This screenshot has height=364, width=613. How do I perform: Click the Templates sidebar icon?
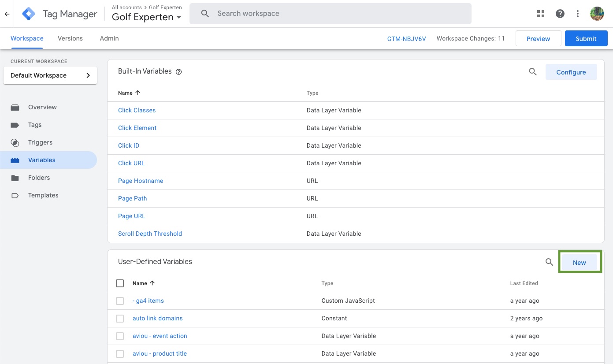pos(15,195)
